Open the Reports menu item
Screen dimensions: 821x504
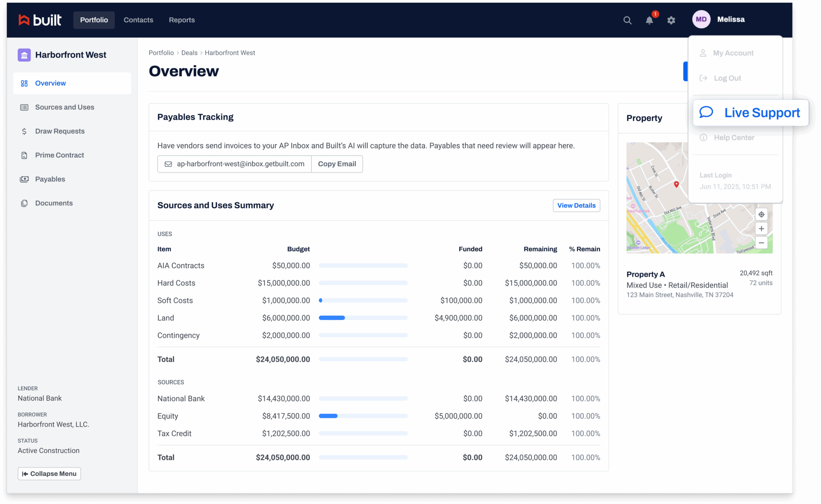[182, 20]
